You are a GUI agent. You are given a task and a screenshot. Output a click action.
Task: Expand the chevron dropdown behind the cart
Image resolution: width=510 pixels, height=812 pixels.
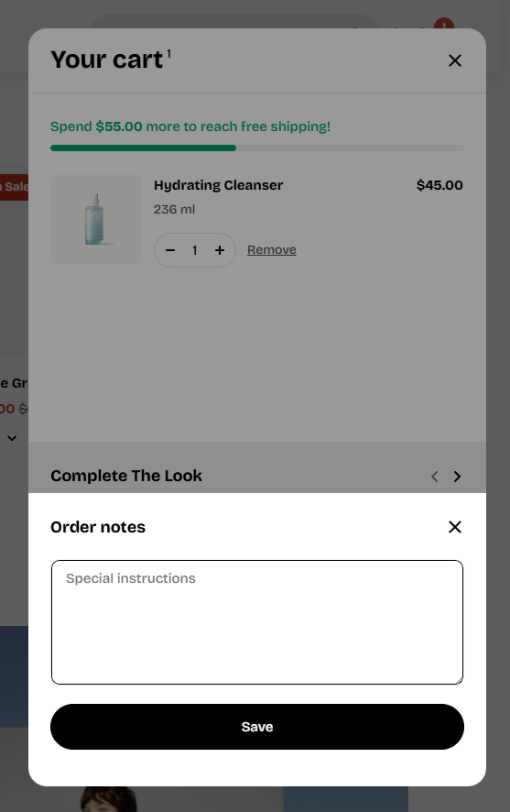point(12,438)
